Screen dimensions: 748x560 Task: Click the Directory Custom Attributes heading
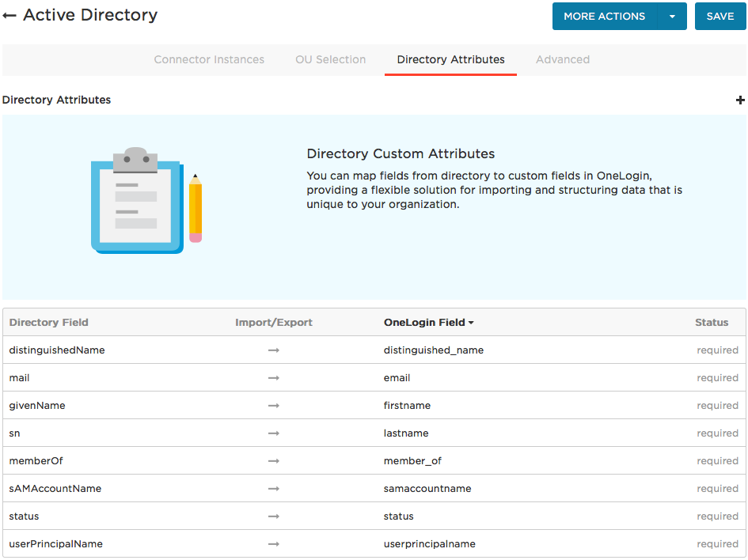click(401, 153)
